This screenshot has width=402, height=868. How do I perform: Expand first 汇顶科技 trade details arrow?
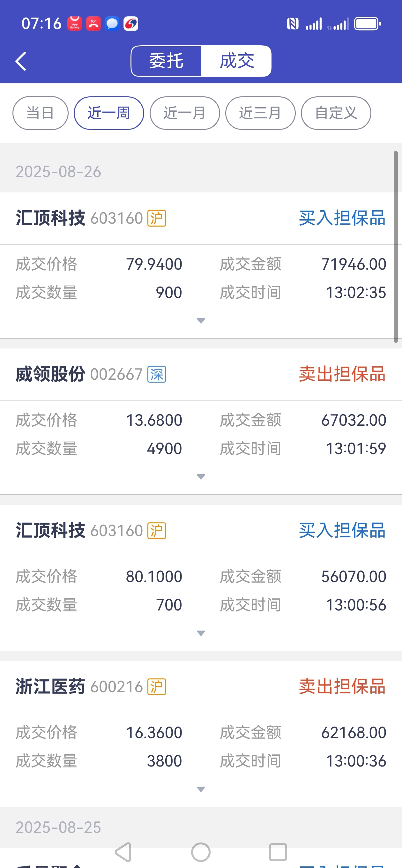pos(201,321)
